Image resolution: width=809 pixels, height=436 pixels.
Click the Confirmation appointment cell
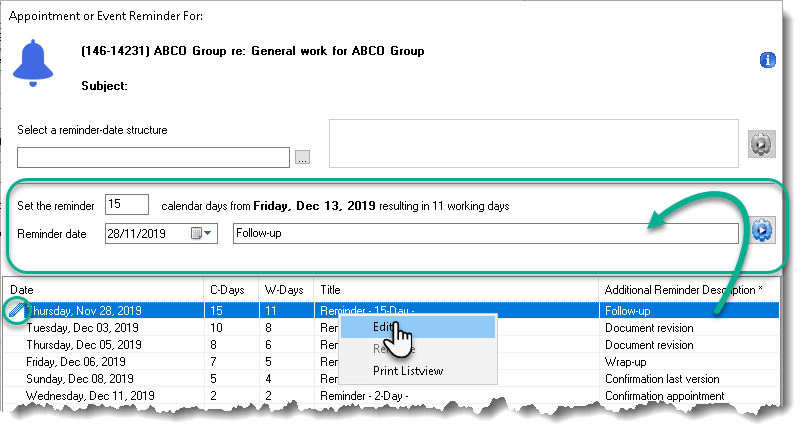pos(665,396)
